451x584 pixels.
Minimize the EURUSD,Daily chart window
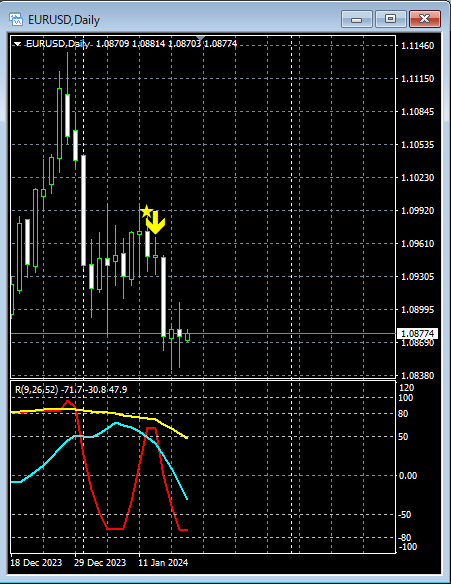point(356,19)
